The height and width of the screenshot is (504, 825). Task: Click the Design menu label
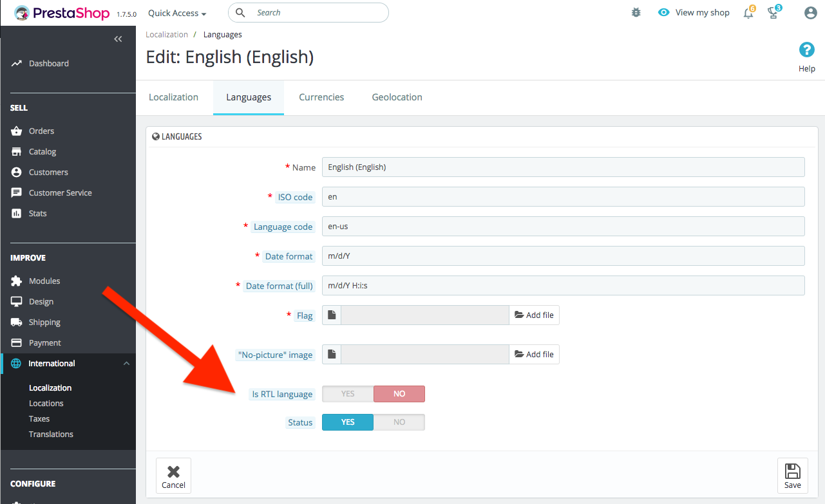pos(41,302)
